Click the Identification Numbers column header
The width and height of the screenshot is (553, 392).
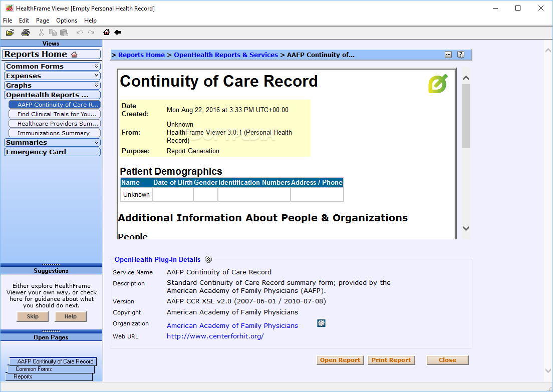[x=254, y=182]
